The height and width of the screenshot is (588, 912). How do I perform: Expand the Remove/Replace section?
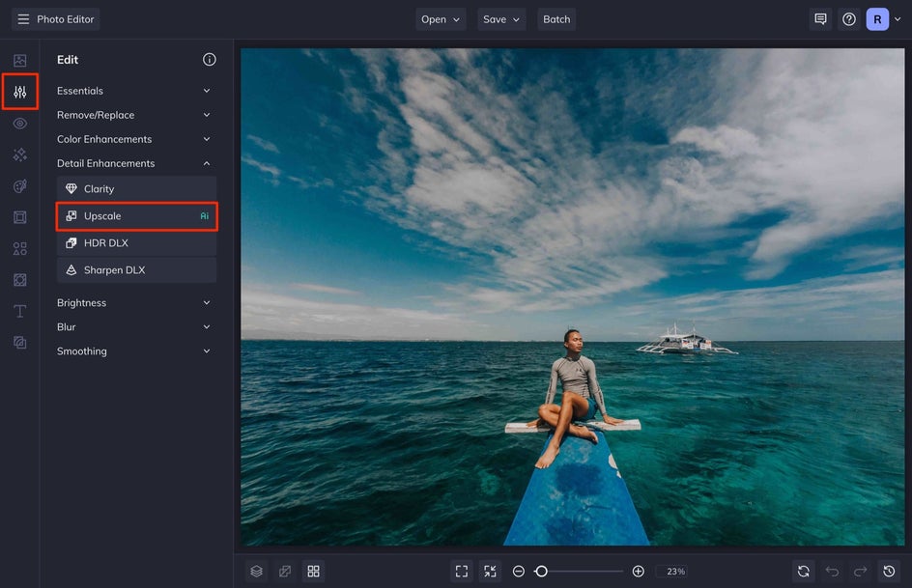point(136,115)
